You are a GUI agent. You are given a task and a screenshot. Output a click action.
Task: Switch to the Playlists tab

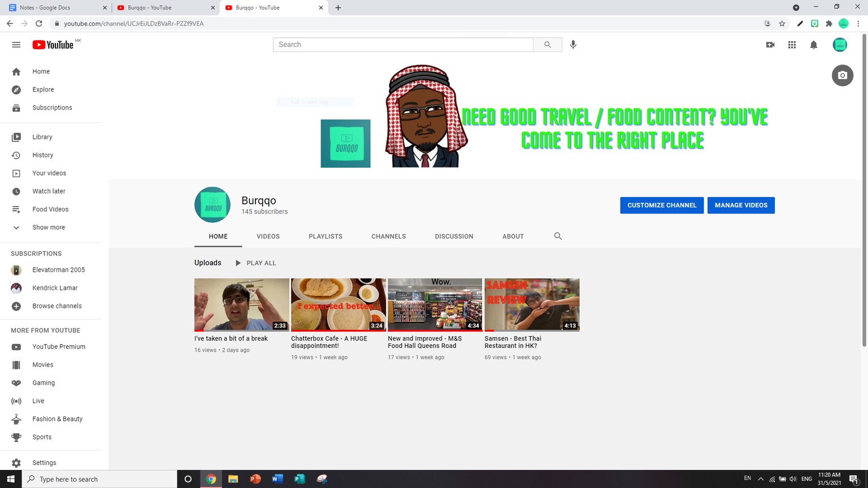(x=325, y=237)
